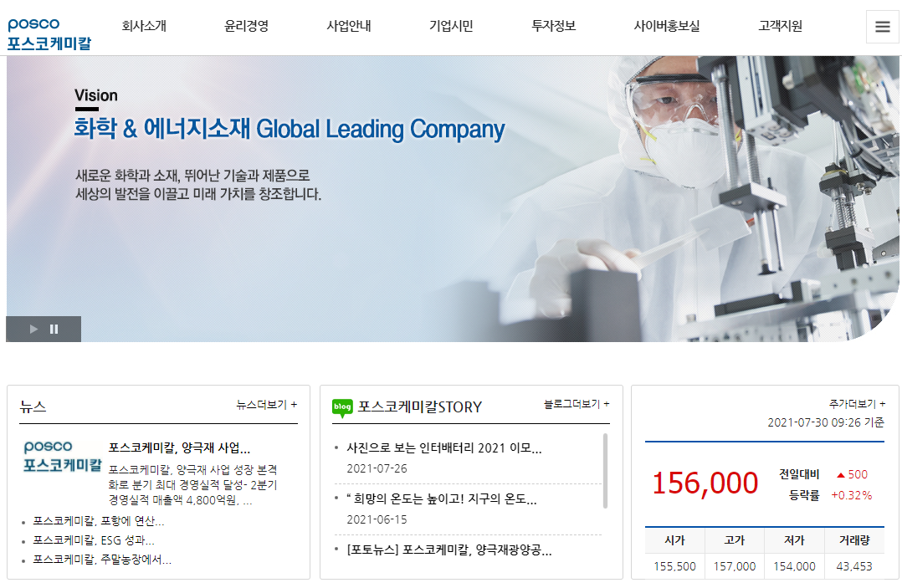The height and width of the screenshot is (588, 902).
Task: Play the banner slideshow
Action: point(33,329)
